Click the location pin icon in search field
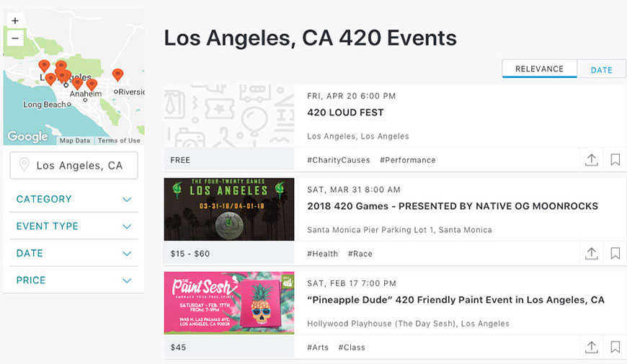Image resolution: width=627 pixels, height=364 pixels. 25,165
